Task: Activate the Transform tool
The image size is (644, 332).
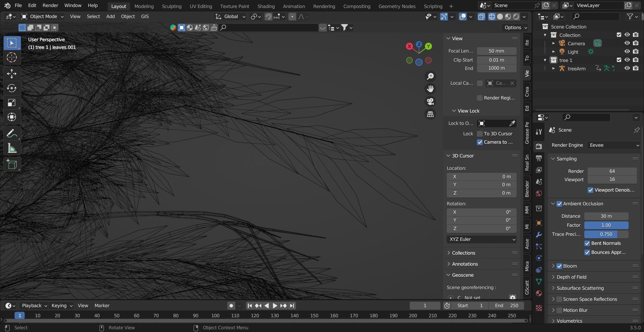Action: point(12,117)
